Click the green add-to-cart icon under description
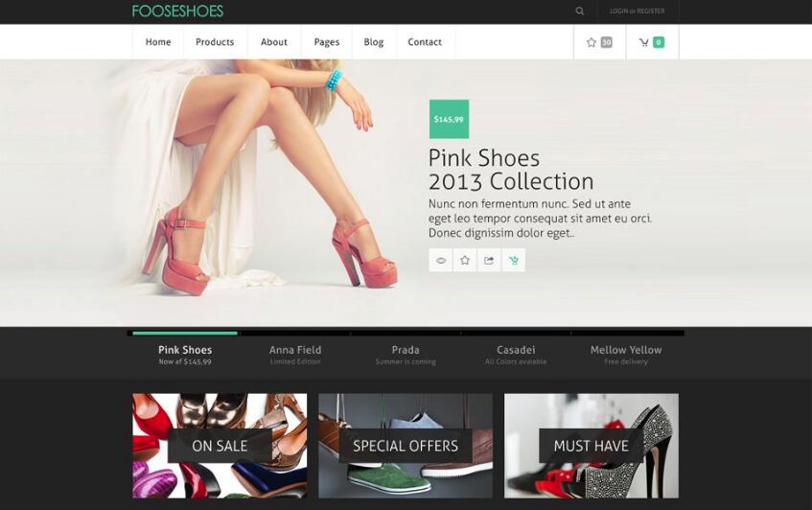This screenshot has height=510, width=812. pyautogui.click(x=513, y=260)
